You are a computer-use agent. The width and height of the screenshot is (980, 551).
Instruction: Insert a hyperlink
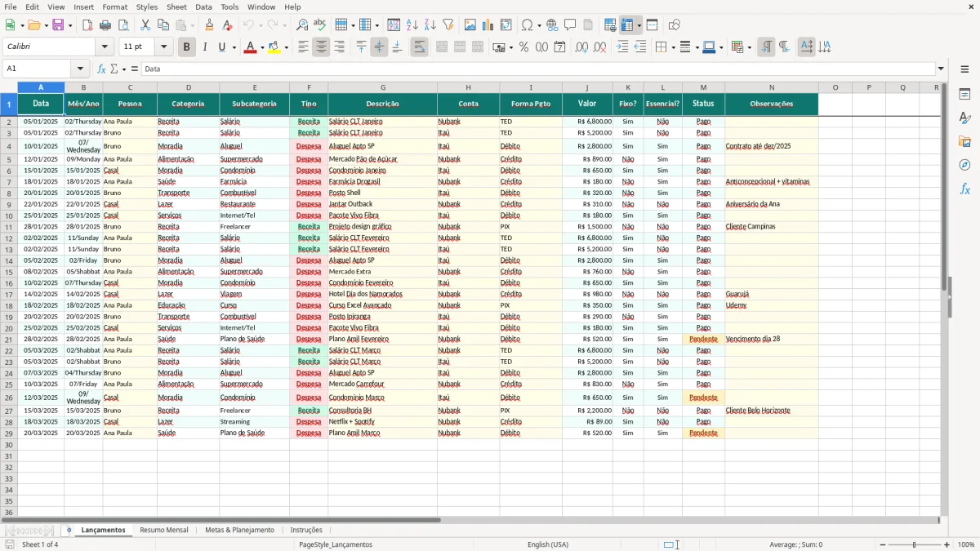tap(552, 25)
